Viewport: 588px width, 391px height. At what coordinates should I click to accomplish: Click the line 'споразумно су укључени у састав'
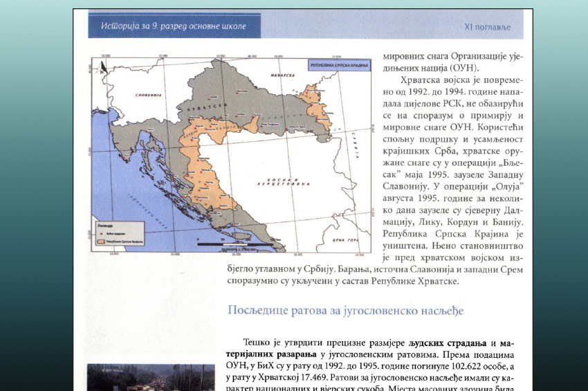(298, 281)
